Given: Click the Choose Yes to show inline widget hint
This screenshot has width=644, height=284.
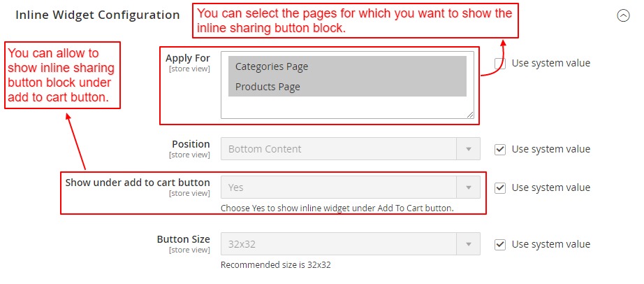Looking at the screenshot, I should click(337, 208).
